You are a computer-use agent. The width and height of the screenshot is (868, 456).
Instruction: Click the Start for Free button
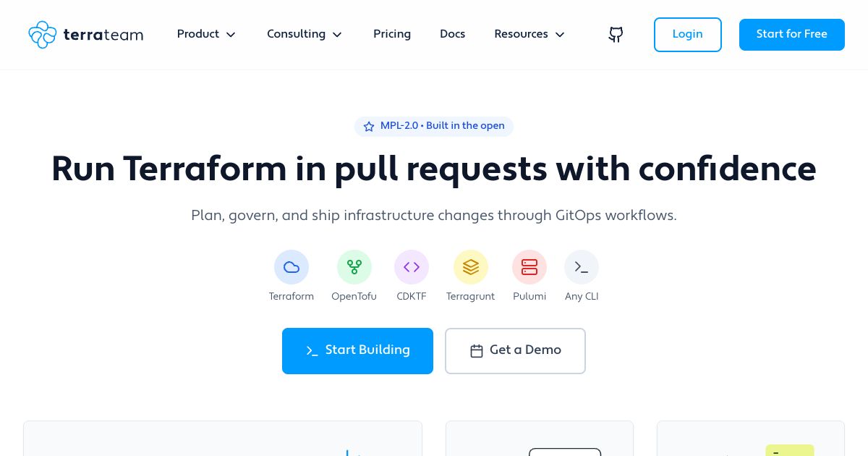792,35
